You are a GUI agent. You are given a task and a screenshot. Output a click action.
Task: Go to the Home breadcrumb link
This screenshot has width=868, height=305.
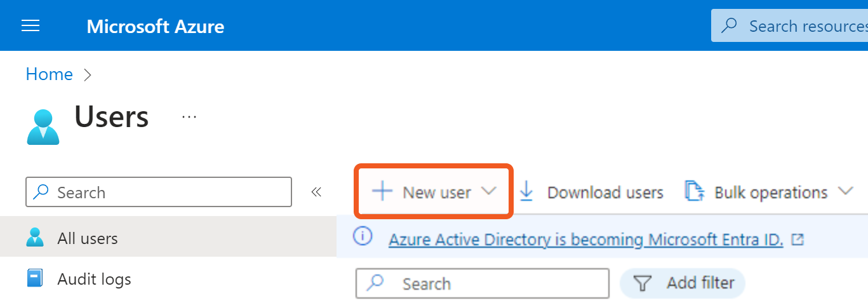(x=49, y=74)
